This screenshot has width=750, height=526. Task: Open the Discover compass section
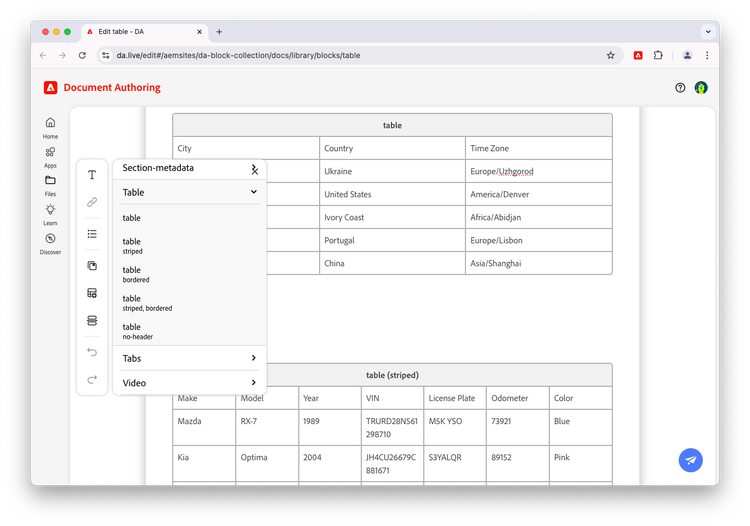(50, 244)
